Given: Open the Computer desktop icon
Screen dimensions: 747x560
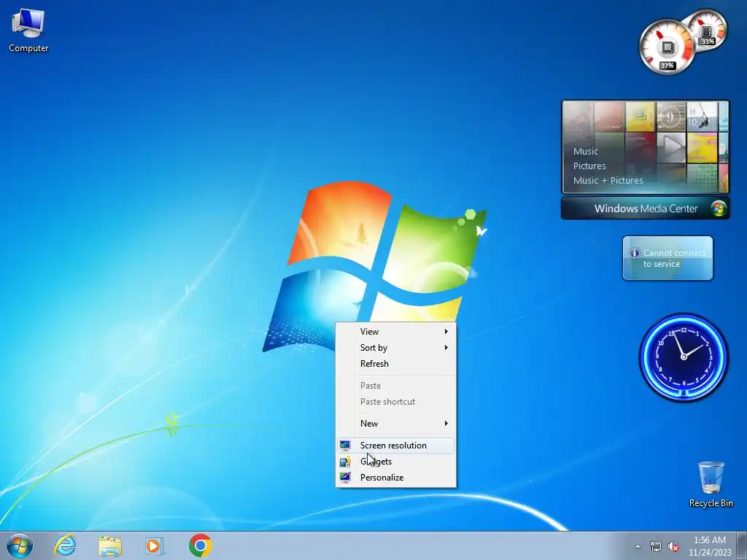Looking at the screenshot, I should [x=28, y=30].
